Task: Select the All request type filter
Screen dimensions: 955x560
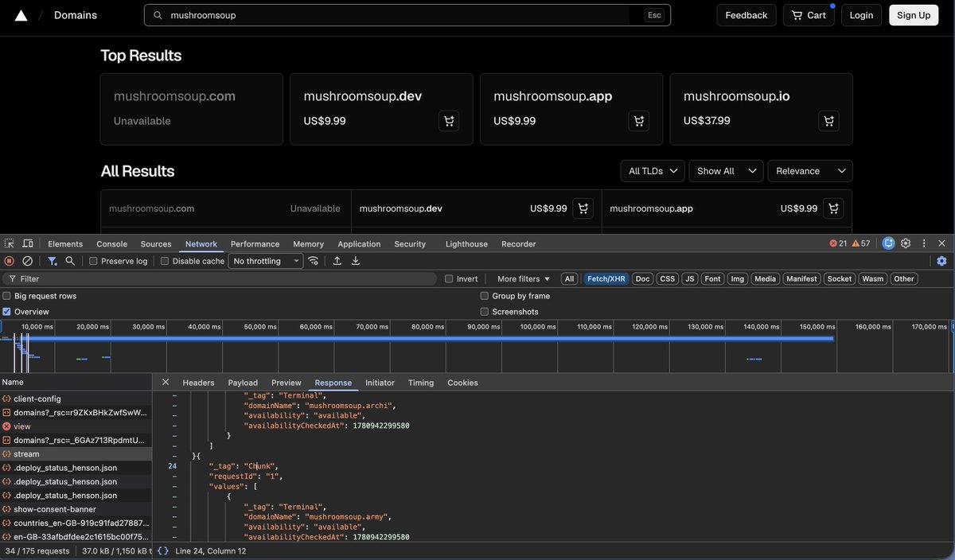Action: [569, 278]
